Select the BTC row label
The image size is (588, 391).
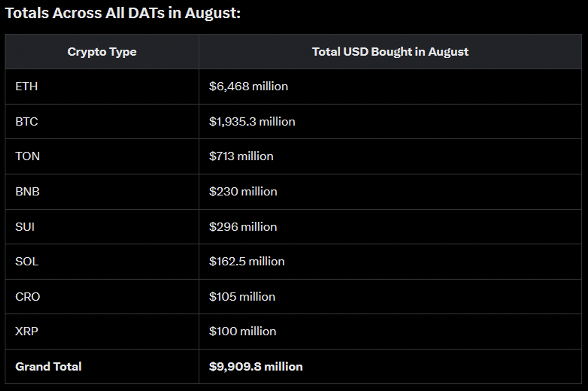click(x=26, y=122)
